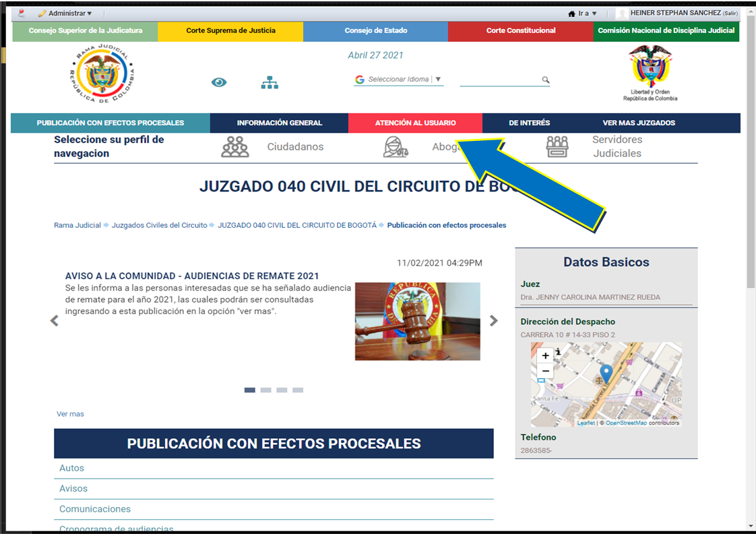Screen dimensions: 756x540
Task: Select Servidores Judiciales profile label
Action: pos(617,146)
